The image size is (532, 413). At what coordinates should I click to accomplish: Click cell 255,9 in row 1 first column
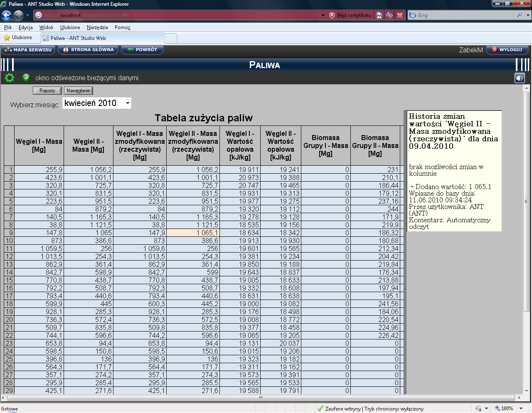[x=39, y=170]
